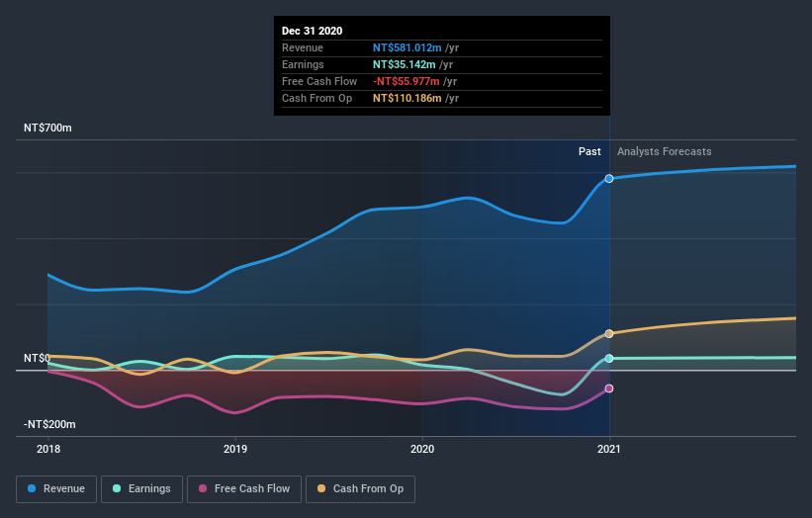Toggle the Free Cash Flow legend button
Viewport: 812px width, 518px height.
(x=244, y=489)
